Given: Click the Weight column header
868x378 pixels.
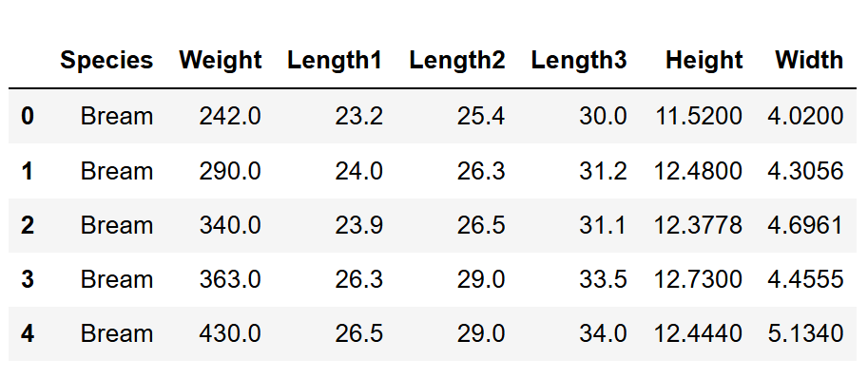Looking at the screenshot, I should [221, 60].
